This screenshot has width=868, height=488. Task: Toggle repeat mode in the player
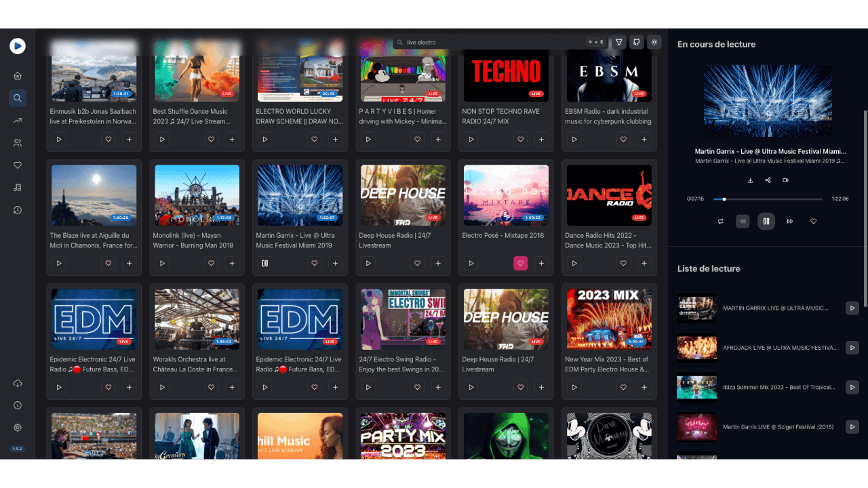tap(720, 221)
